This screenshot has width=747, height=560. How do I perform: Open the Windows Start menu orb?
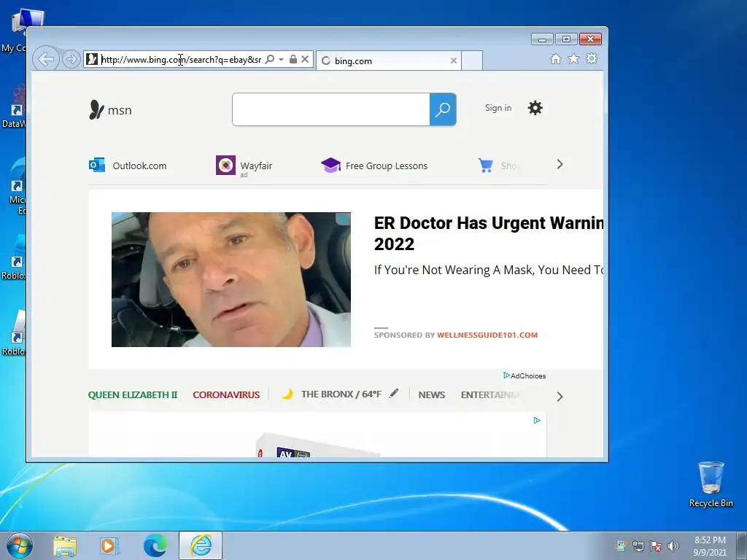coord(20,545)
